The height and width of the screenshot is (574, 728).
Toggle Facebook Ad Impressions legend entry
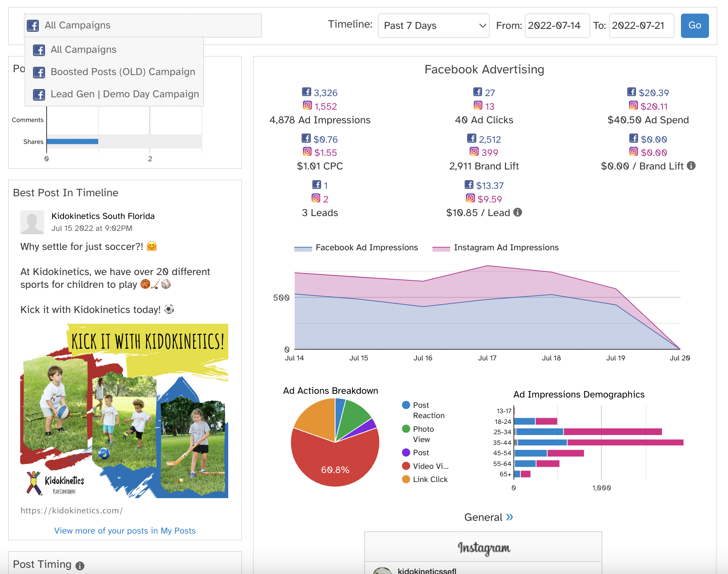pyautogui.click(x=356, y=248)
